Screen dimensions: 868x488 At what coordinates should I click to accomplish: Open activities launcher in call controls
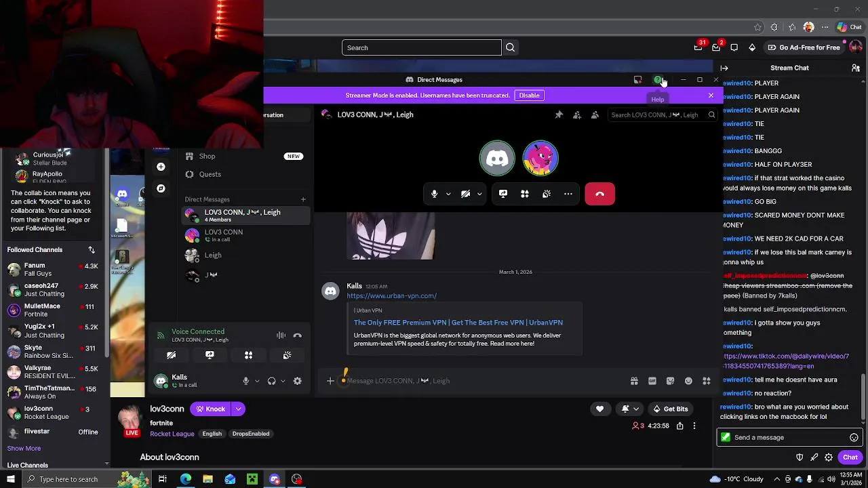[525, 194]
